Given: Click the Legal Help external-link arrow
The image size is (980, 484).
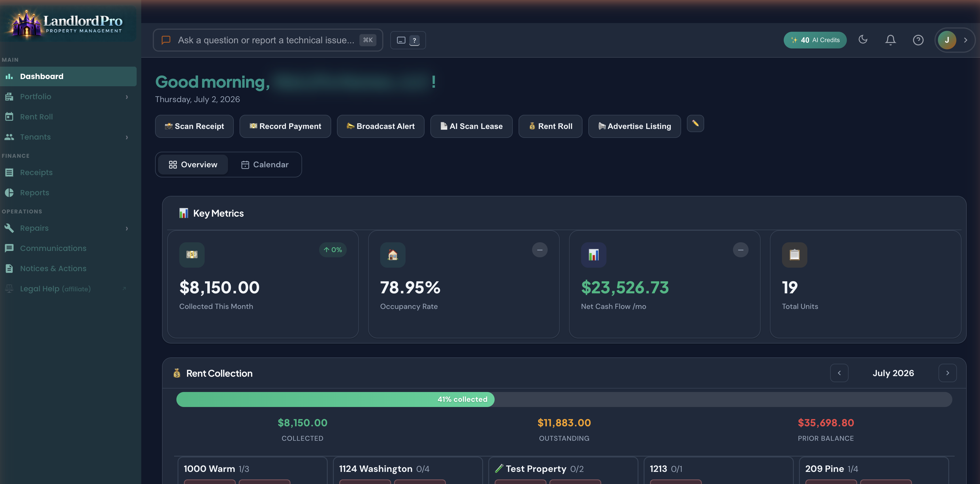Looking at the screenshot, I should (x=124, y=288).
